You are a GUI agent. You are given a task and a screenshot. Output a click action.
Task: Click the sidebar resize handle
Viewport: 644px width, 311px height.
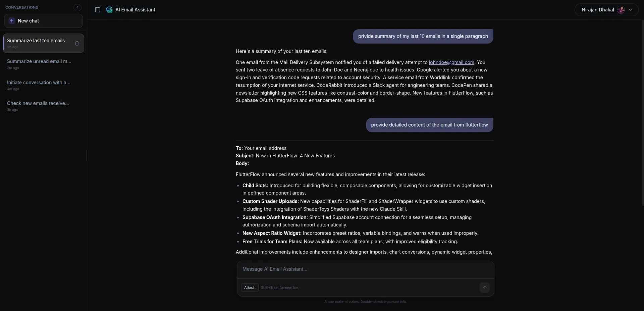point(86,156)
